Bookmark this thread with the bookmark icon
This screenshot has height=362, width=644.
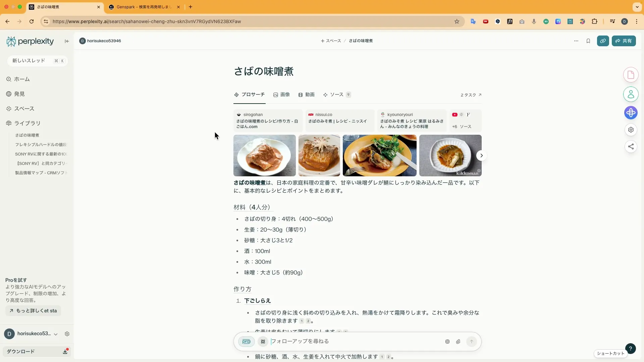(588, 41)
